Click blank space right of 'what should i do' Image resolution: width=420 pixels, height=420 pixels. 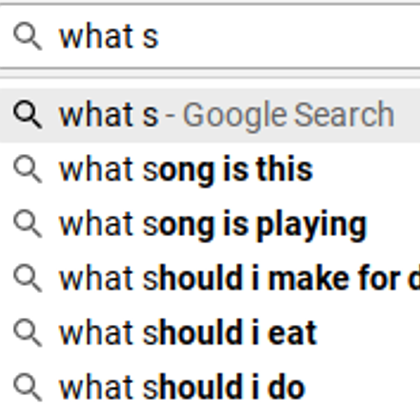(x=362, y=388)
